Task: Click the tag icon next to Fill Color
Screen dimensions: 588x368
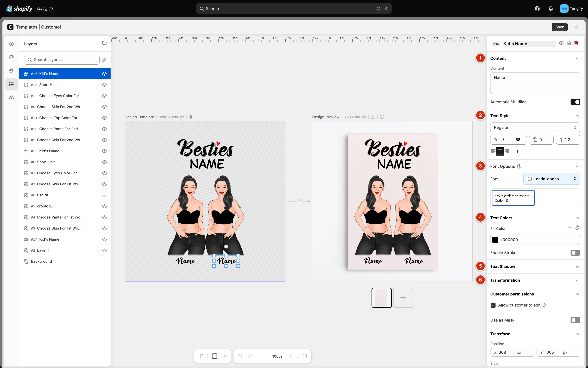Action: click(577, 228)
